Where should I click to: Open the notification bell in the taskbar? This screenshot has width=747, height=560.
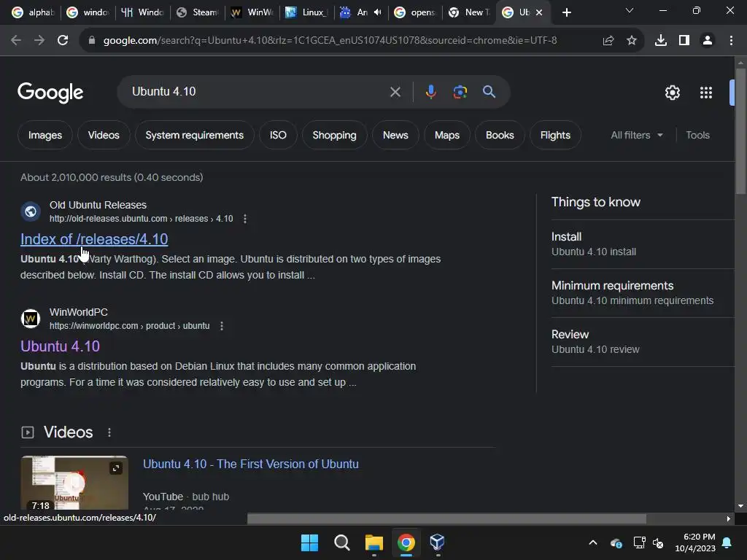(x=727, y=542)
